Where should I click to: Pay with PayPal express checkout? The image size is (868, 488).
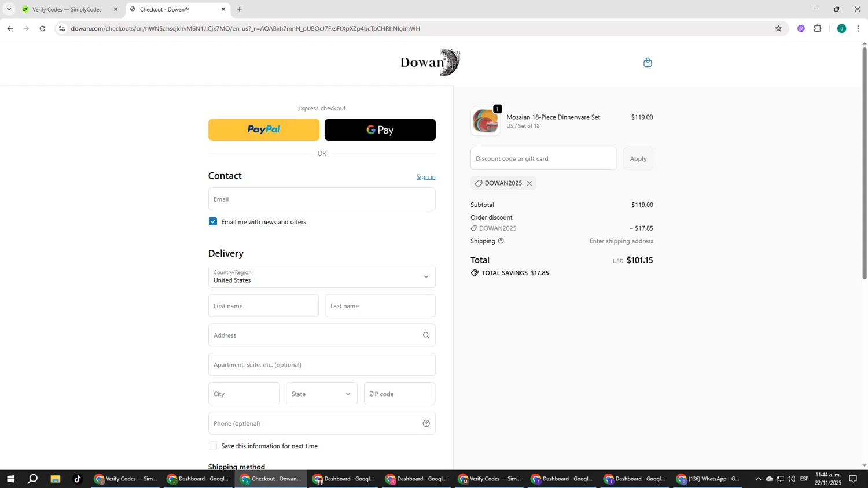click(x=264, y=130)
